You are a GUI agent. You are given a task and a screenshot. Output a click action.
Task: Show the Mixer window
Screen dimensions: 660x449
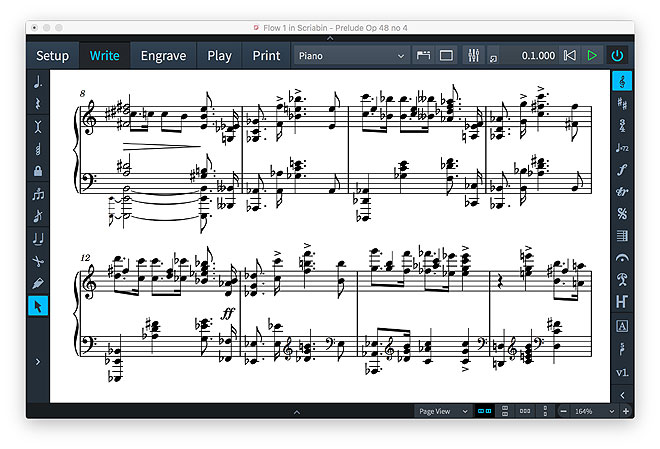(x=474, y=56)
